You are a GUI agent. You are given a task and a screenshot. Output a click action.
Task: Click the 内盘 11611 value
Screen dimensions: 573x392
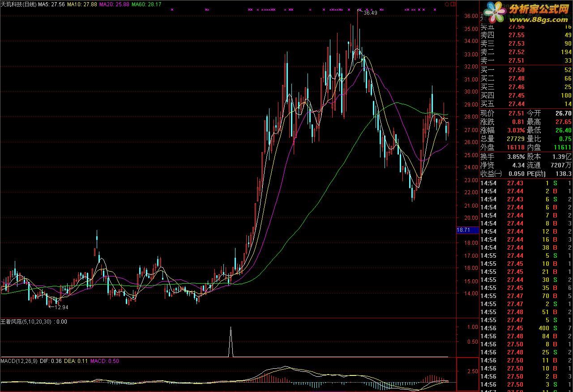(x=563, y=147)
